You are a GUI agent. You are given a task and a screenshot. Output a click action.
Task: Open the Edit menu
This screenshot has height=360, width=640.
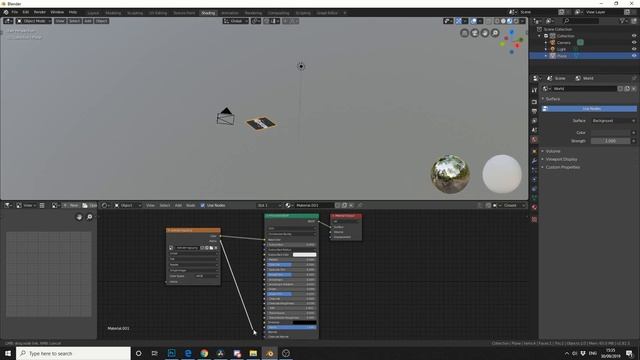(x=26, y=12)
